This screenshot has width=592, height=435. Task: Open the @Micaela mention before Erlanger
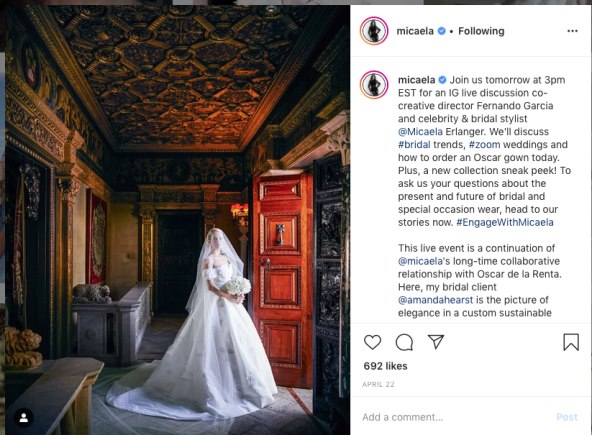(x=420, y=132)
